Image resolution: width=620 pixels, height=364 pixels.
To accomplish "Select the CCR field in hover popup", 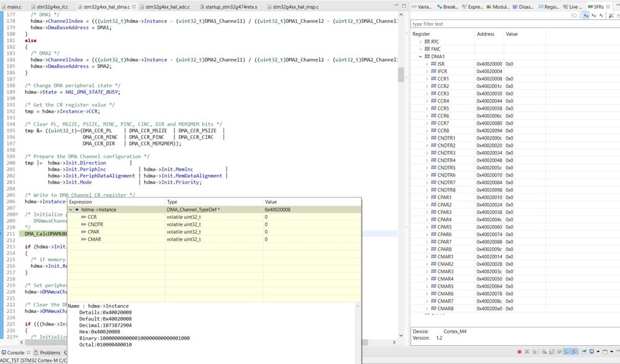I will pyautogui.click(x=92, y=217).
